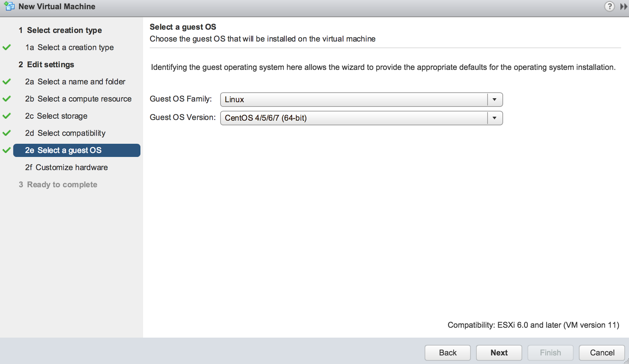Go to step 2f Customize hardware
This screenshot has width=629, height=364.
(66, 167)
